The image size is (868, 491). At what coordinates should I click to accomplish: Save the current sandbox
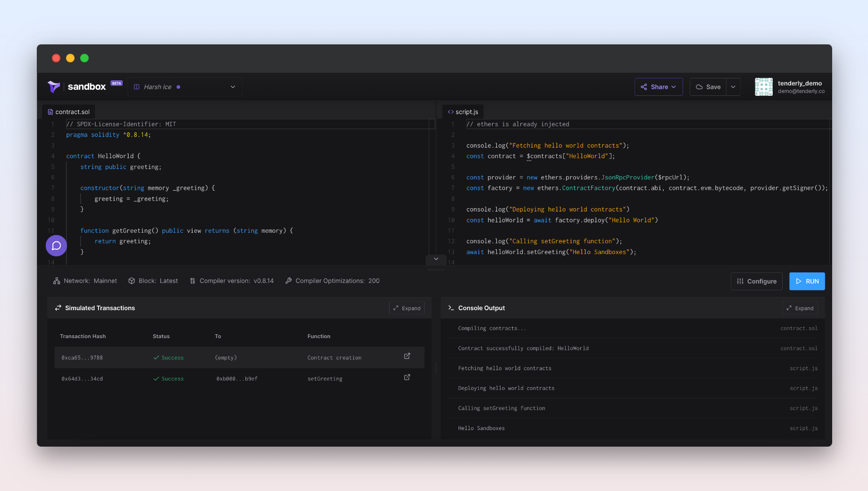click(x=708, y=87)
